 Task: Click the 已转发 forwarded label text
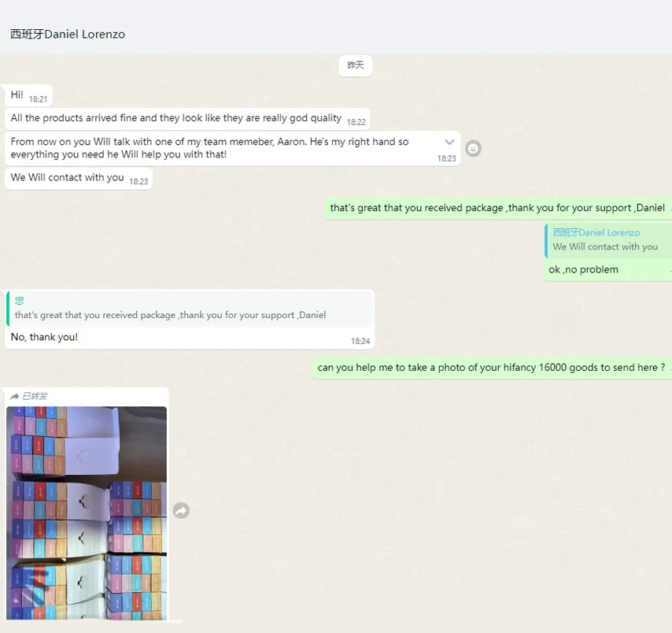click(x=35, y=397)
